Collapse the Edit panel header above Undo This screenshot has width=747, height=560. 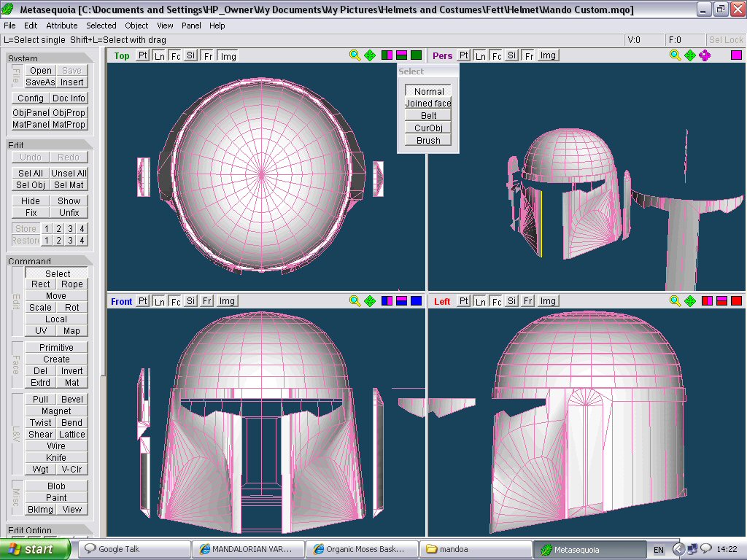(49, 145)
